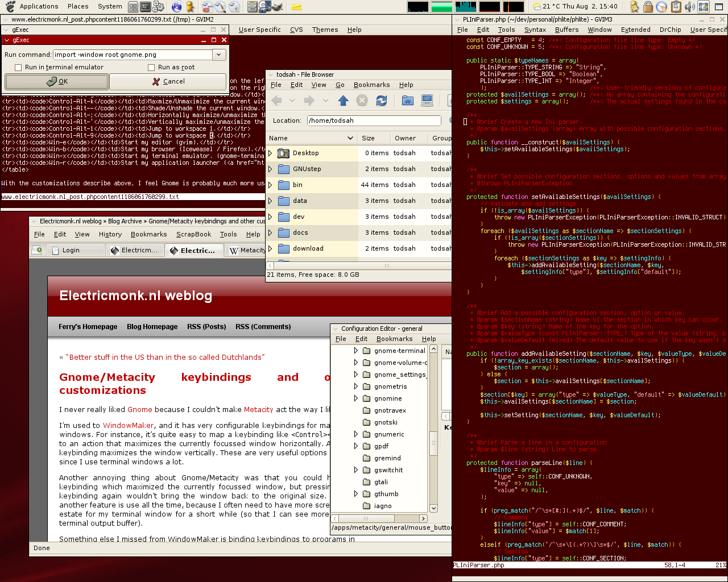Enable Run in terminal emulator checkbox
The image size is (728, 582).
(18, 67)
